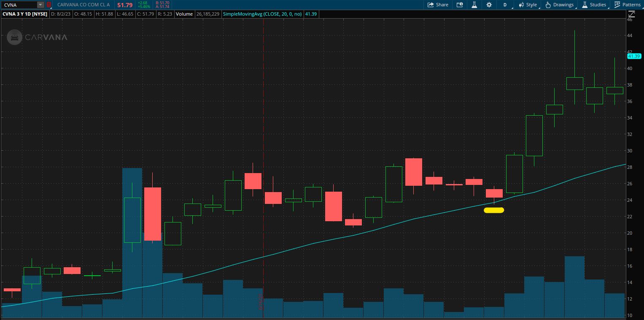Click the CVNA symbol input field
The height and width of the screenshot is (320, 644).
point(19,5)
